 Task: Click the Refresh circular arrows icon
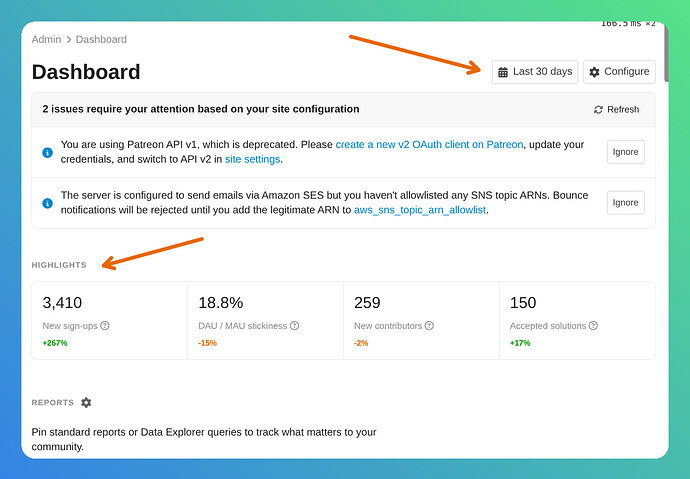[598, 110]
